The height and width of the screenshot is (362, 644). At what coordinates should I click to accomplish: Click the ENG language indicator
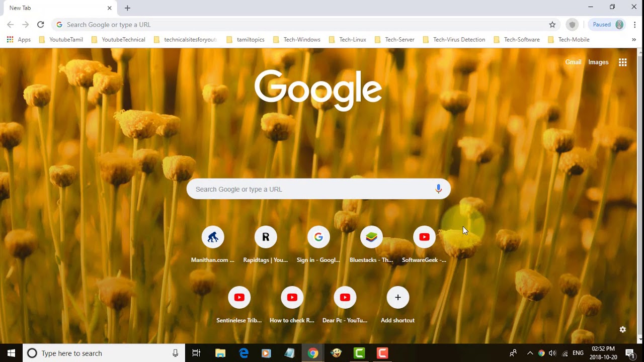click(578, 353)
